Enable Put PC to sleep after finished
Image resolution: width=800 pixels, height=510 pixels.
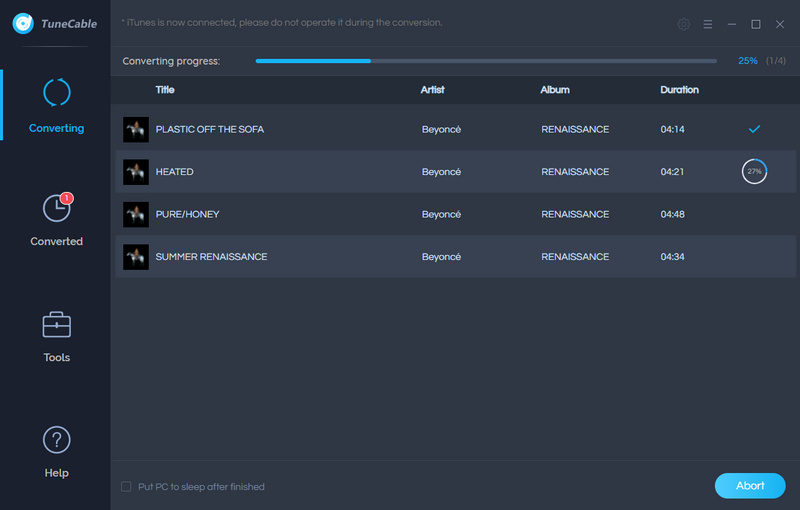tap(126, 487)
